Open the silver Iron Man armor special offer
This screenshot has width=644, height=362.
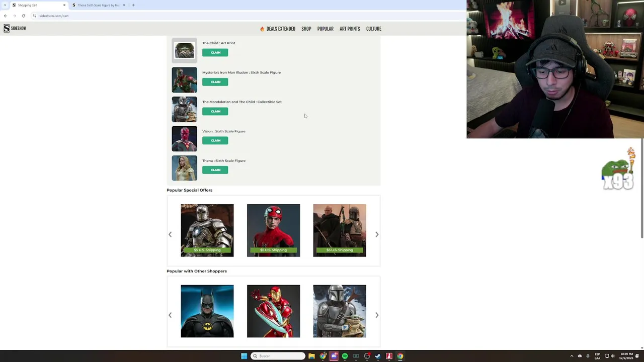[x=207, y=230]
